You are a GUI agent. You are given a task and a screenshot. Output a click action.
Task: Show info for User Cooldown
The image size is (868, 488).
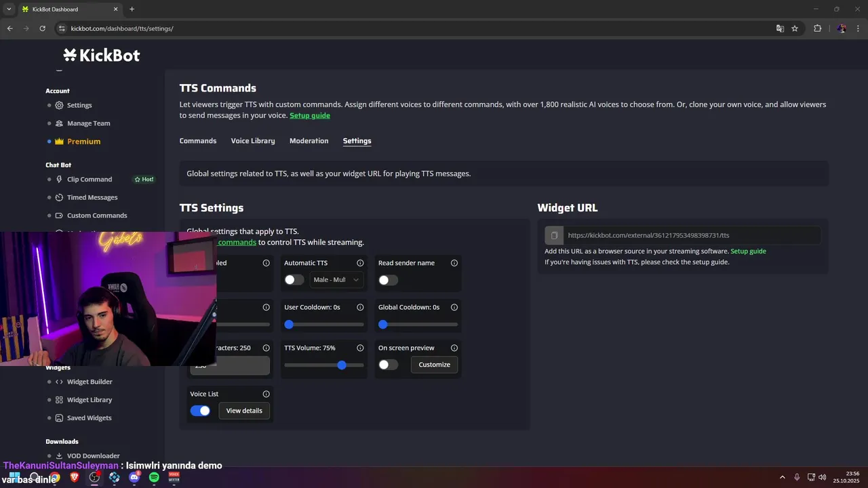tap(360, 307)
